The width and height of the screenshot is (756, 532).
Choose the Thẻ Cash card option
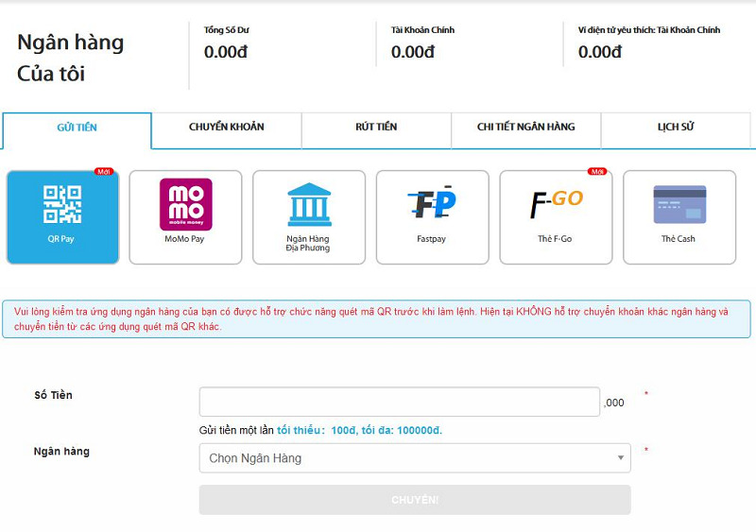[679, 216]
